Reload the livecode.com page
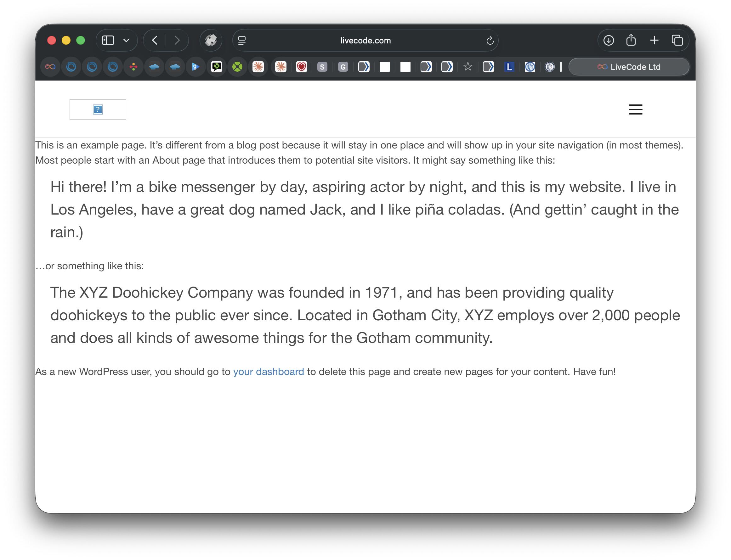Image resolution: width=731 pixels, height=560 pixels. click(490, 41)
